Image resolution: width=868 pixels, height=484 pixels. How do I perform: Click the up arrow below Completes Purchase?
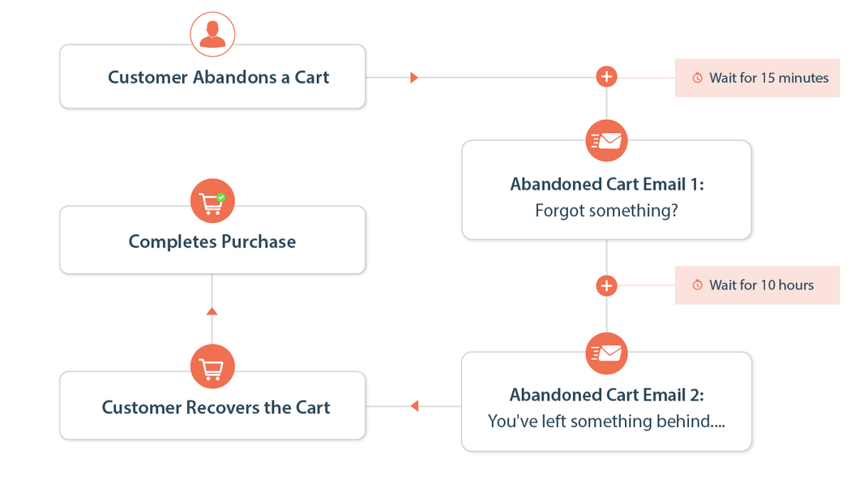(212, 311)
